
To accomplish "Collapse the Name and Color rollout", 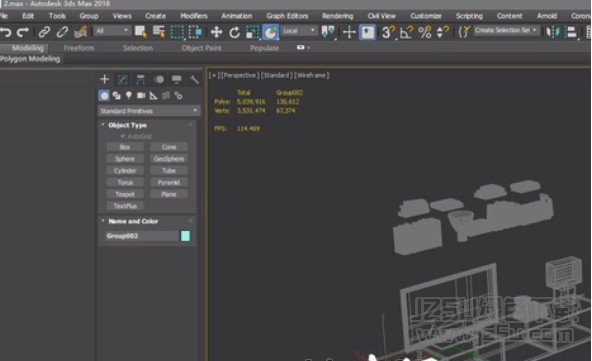I will (133, 221).
